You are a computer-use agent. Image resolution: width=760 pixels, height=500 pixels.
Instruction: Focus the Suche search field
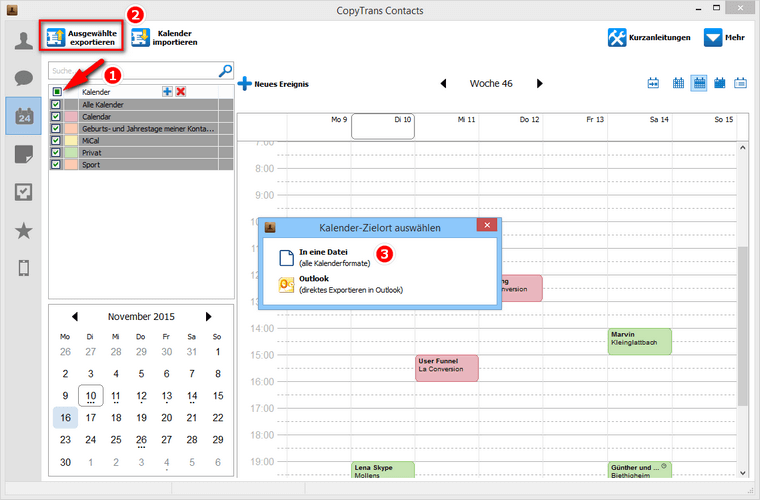pyautogui.click(x=133, y=71)
